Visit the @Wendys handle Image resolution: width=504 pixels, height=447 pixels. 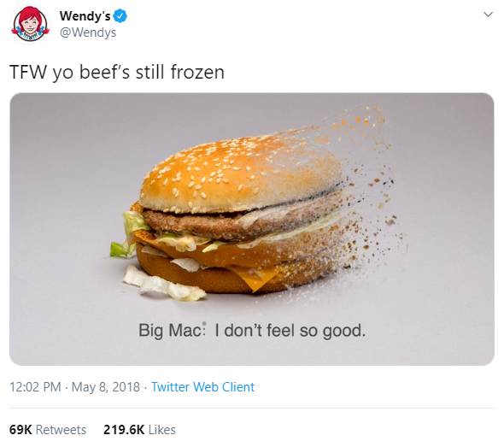pyautogui.click(x=88, y=32)
